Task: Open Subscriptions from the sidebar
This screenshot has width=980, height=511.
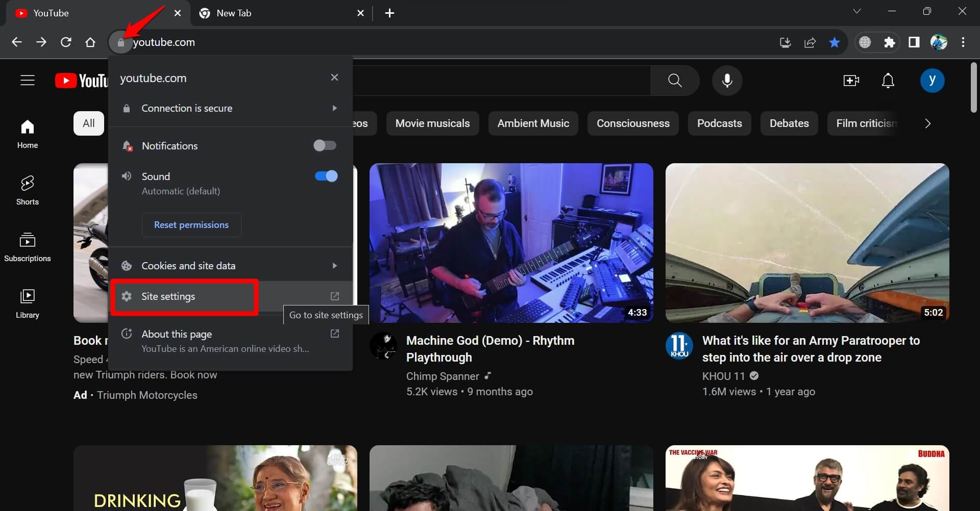Action: tap(27, 247)
